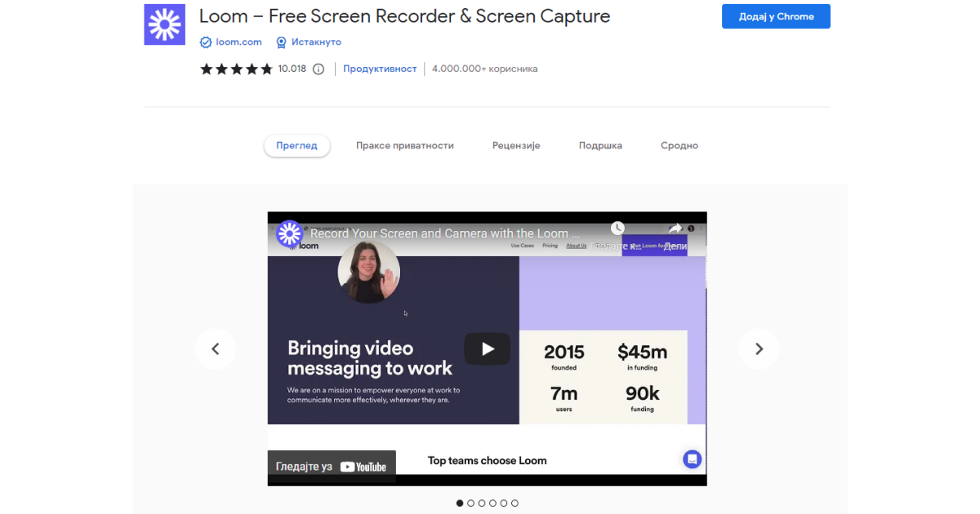The image size is (980, 514).
Task: Click the rating info icon next to 10.018
Action: click(x=318, y=69)
